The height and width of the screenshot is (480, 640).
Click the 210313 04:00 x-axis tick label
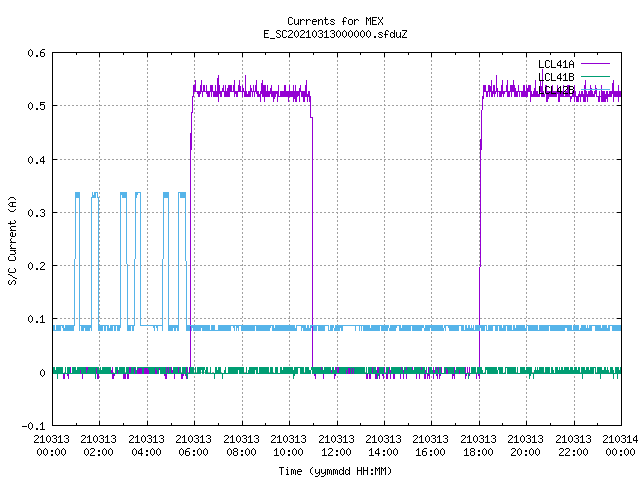[x=146, y=445]
